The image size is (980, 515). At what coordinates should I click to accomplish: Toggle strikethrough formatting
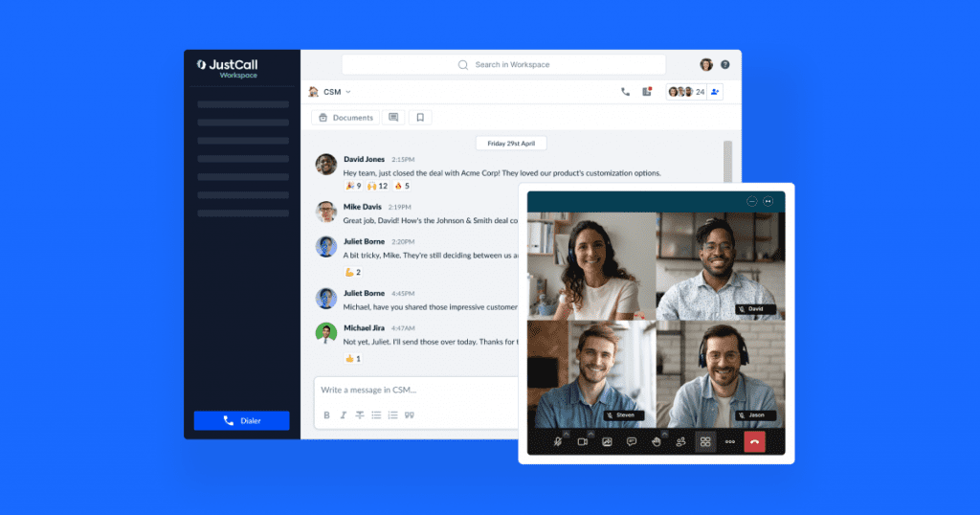pyautogui.click(x=360, y=415)
